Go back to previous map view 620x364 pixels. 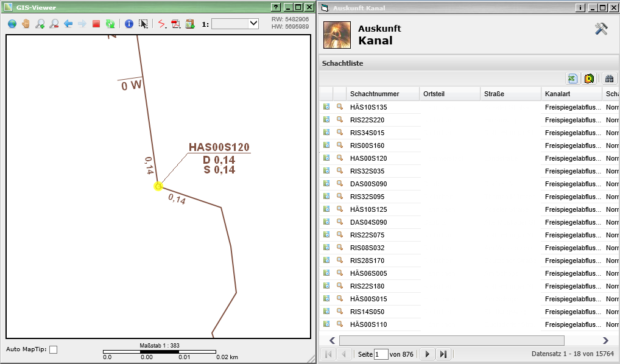pos(68,24)
